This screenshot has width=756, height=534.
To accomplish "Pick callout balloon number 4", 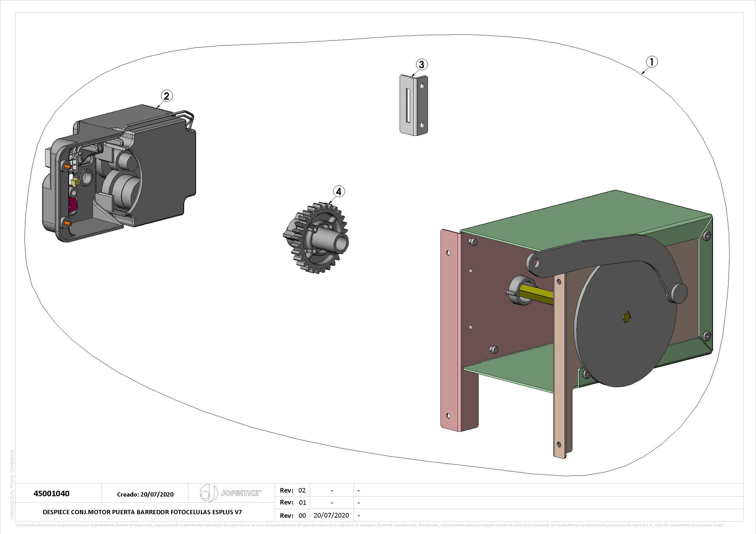I will click(x=339, y=192).
